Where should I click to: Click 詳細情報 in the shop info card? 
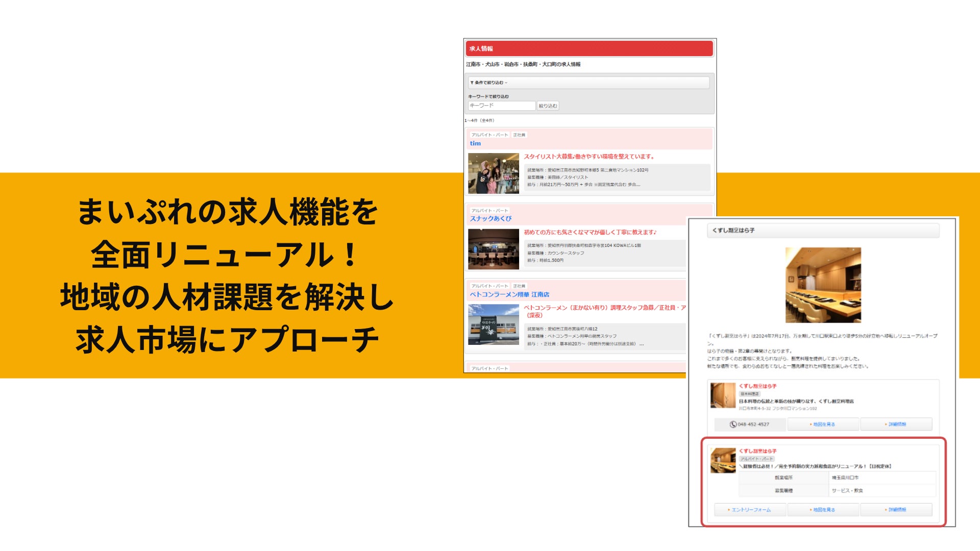896,424
